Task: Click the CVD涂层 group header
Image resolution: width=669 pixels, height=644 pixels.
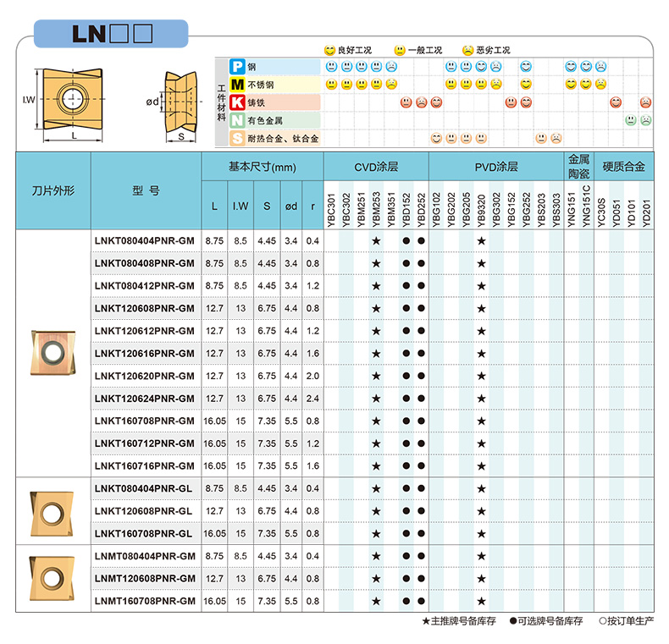Action: 376,167
